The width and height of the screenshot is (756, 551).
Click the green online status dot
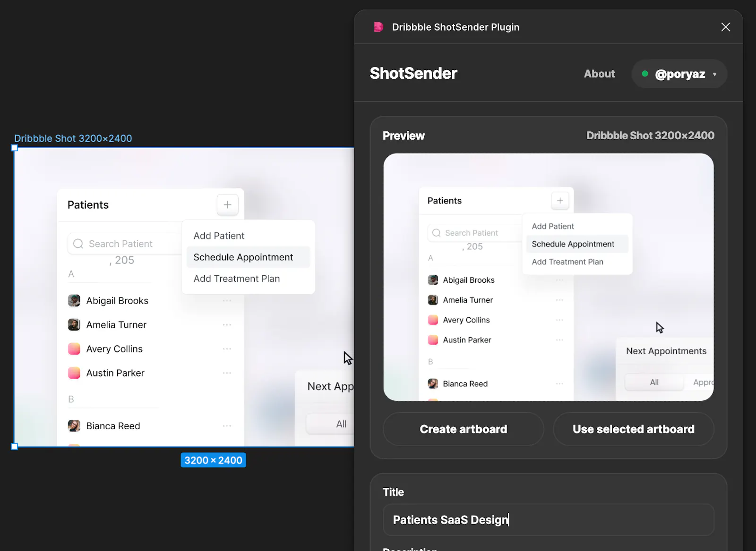[644, 74]
